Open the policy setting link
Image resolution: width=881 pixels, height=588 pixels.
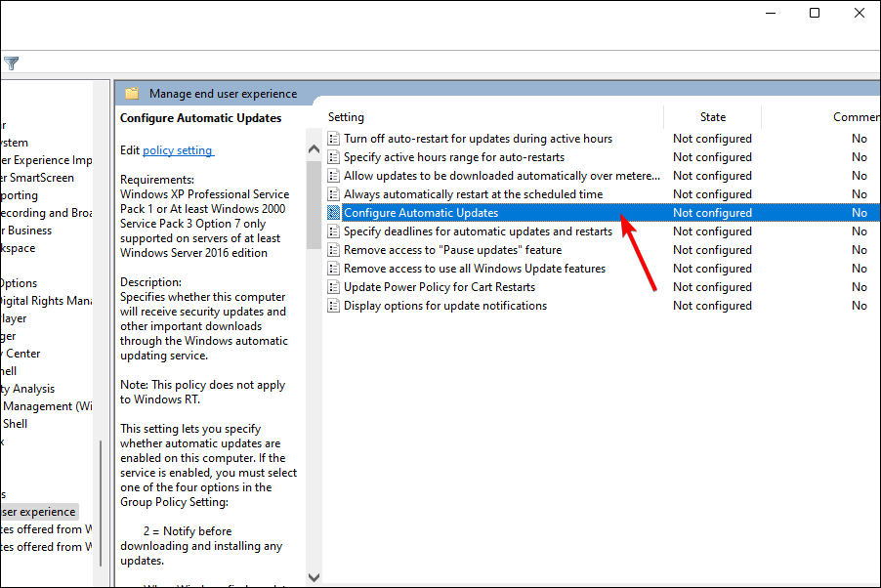(178, 150)
